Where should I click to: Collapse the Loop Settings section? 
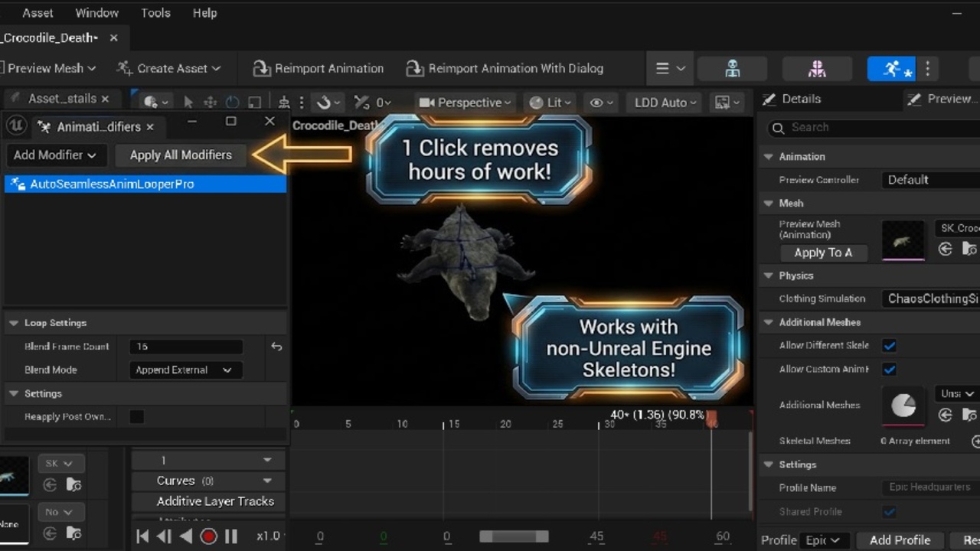(13, 323)
